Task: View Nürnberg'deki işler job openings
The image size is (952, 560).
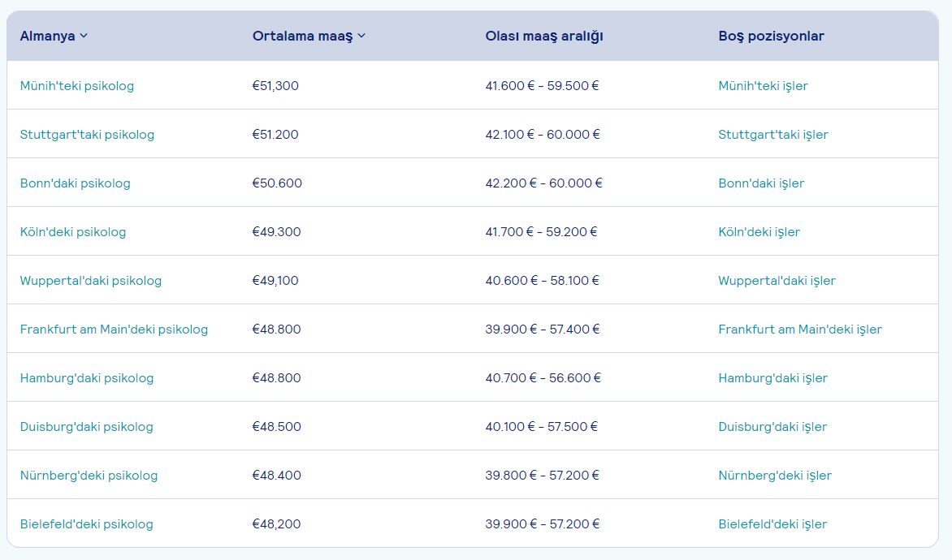Action: (775, 476)
